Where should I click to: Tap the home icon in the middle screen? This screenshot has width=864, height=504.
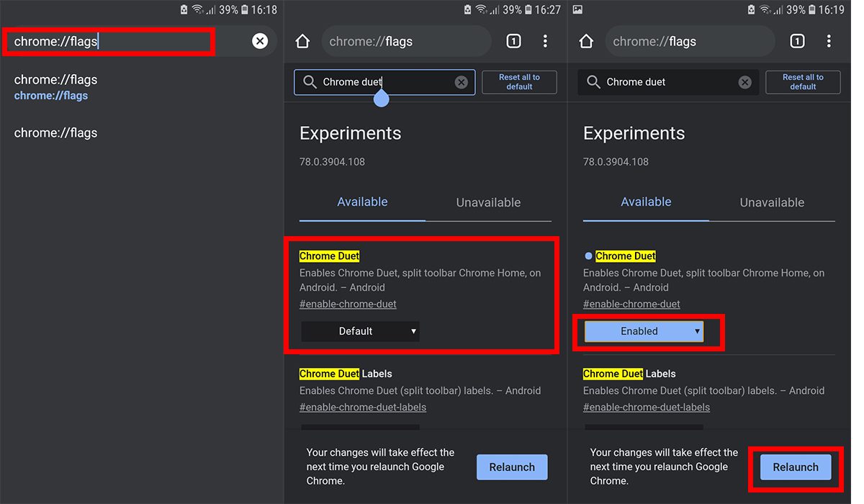pos(302,41)
